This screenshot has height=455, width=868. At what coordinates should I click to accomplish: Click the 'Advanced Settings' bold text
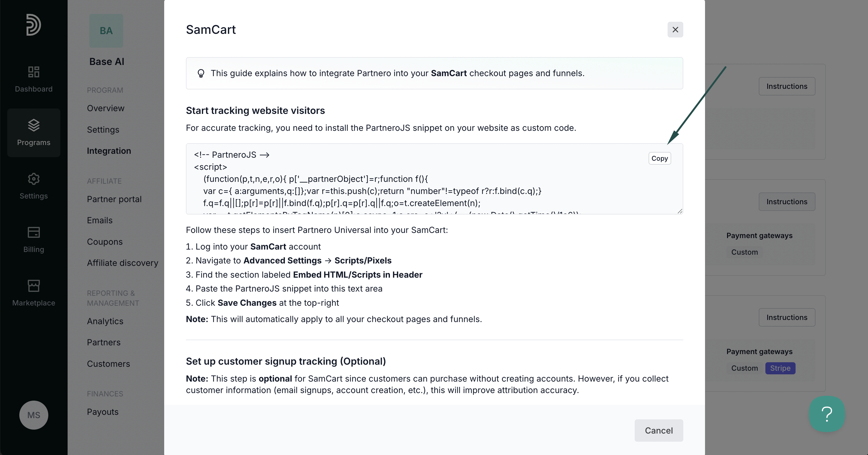click(x=282, y=260)
